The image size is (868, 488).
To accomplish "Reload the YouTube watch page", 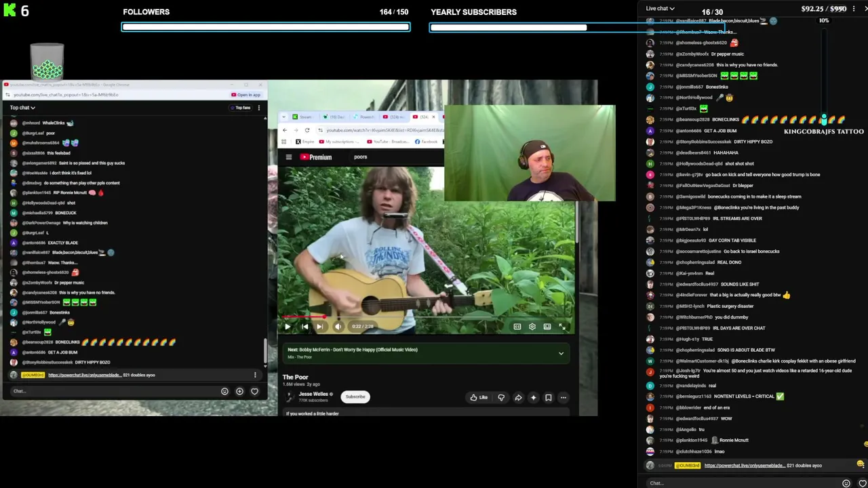I will (x=307, y=130).
